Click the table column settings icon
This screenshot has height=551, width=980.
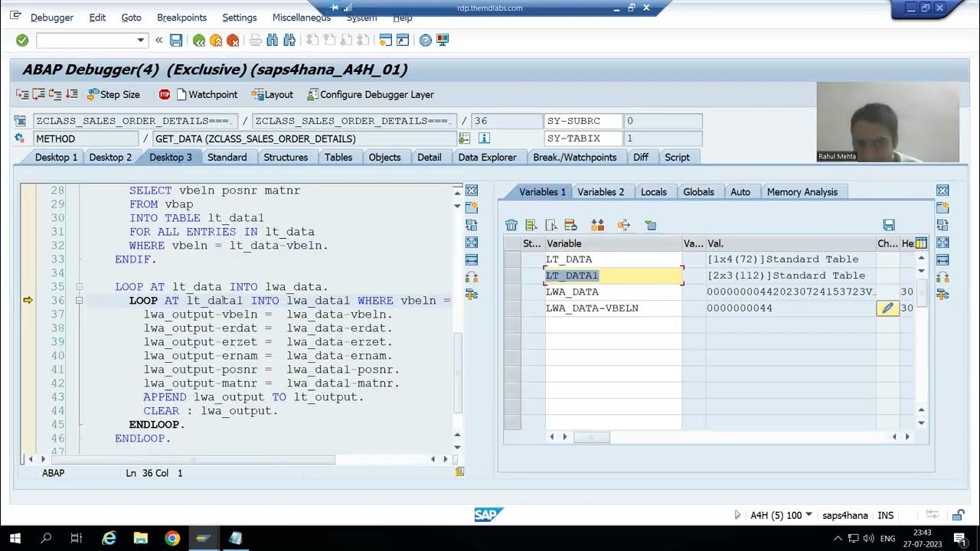(x=921, y=243)
